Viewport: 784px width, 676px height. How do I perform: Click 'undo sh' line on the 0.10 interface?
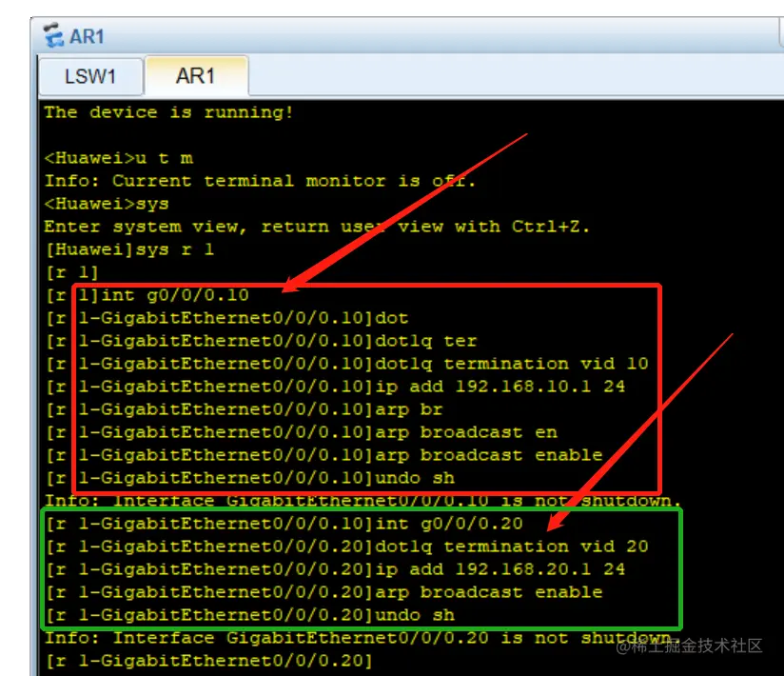pyautogui.click(x=250, y=478)
